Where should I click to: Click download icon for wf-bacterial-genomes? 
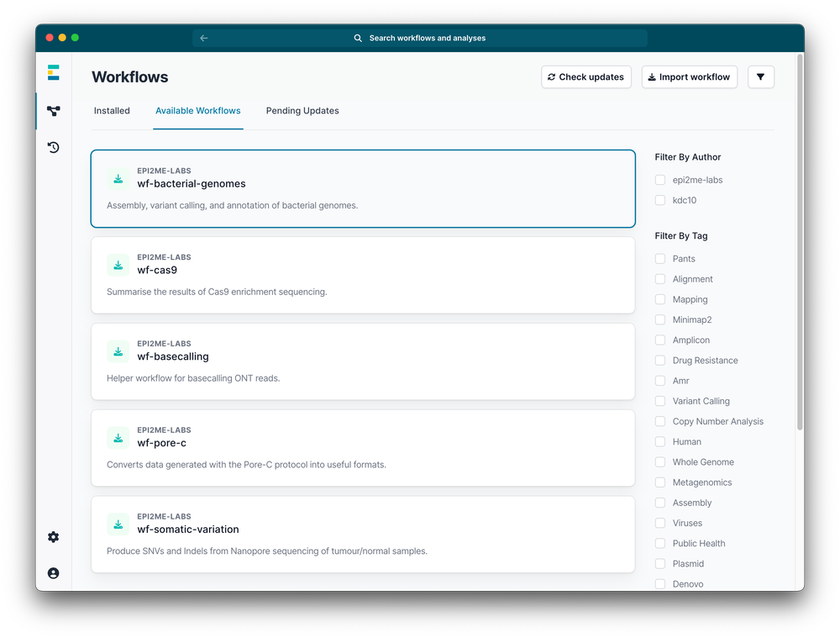click(x=118, y=178)
